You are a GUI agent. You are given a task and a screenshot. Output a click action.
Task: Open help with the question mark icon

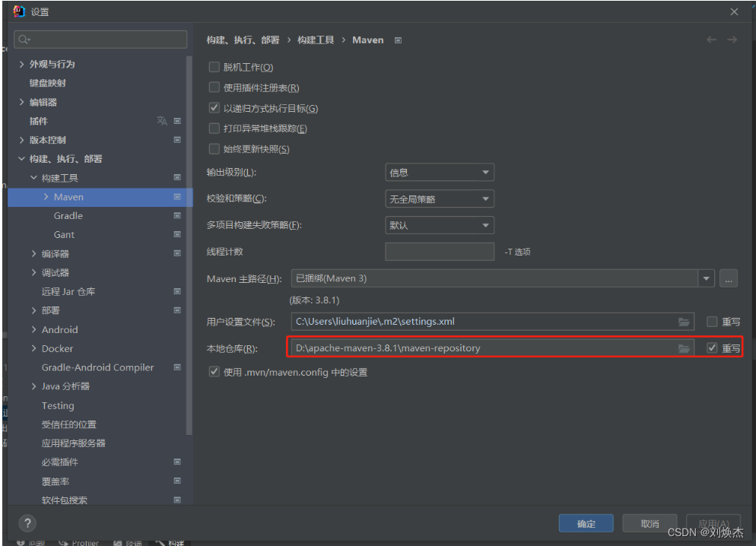pos(27,523)
